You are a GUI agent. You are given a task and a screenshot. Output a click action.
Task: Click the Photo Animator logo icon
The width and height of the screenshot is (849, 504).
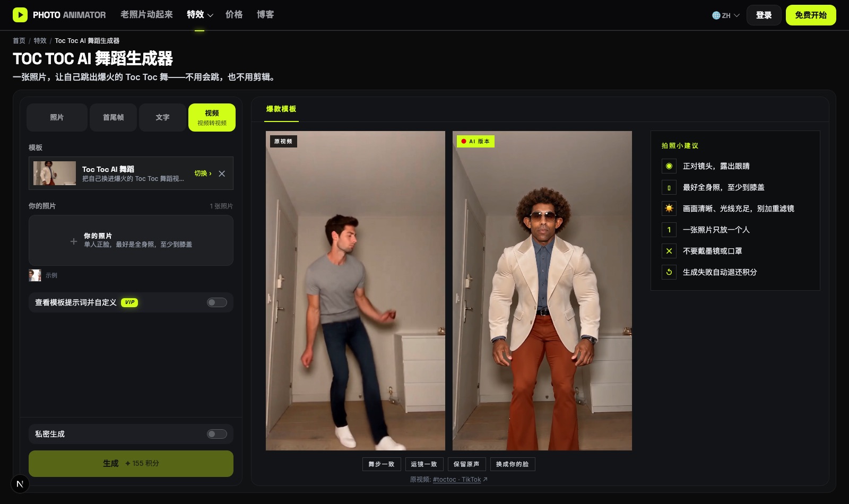20,15
